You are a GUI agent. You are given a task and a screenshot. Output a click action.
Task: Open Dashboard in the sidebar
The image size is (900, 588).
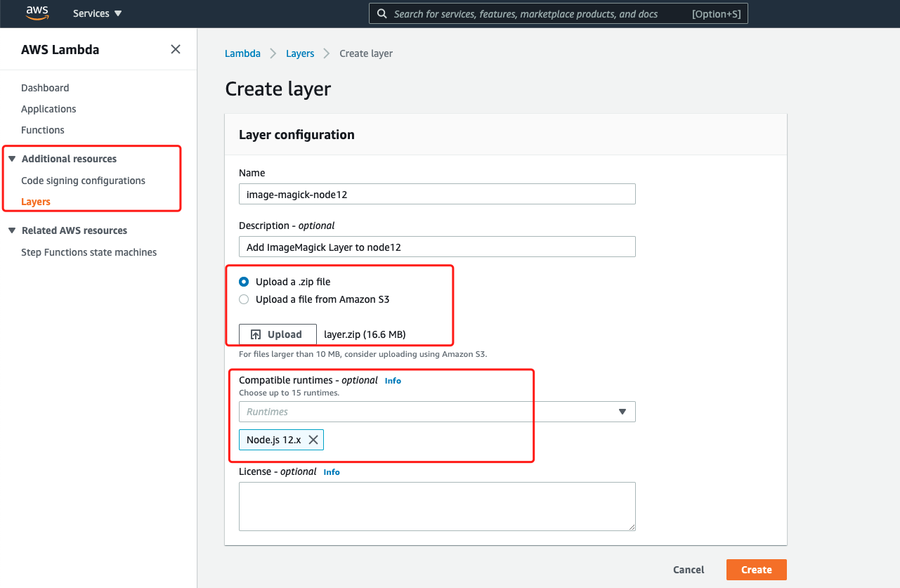[45, 88]
